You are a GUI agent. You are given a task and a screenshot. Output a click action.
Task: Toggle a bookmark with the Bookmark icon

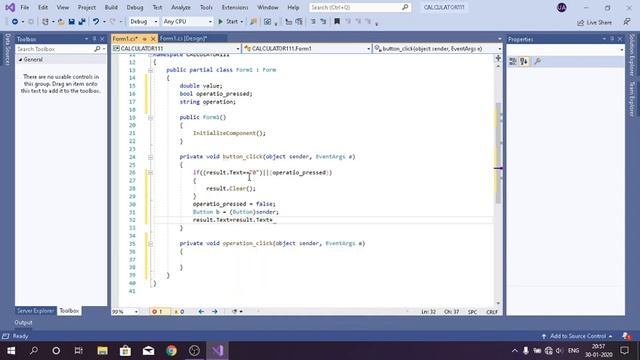pos(337,22)
